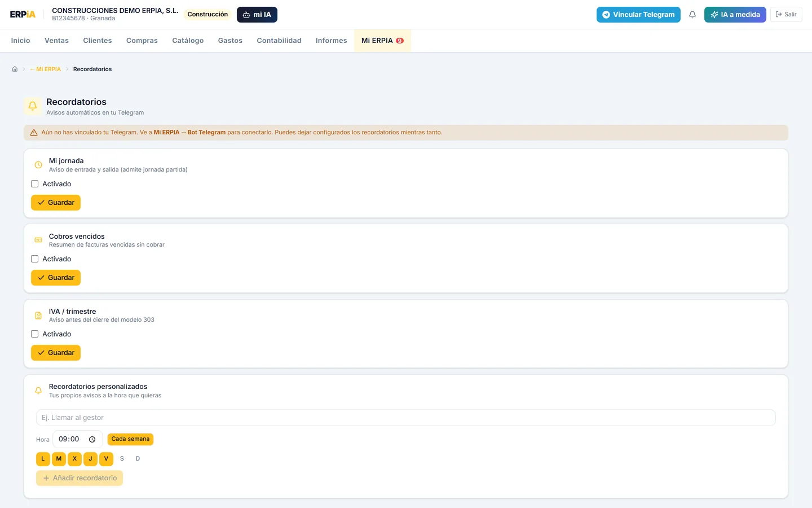Toggle Saturday (S) day button
This screenshot has width=812, height=508.
(122, 459)
